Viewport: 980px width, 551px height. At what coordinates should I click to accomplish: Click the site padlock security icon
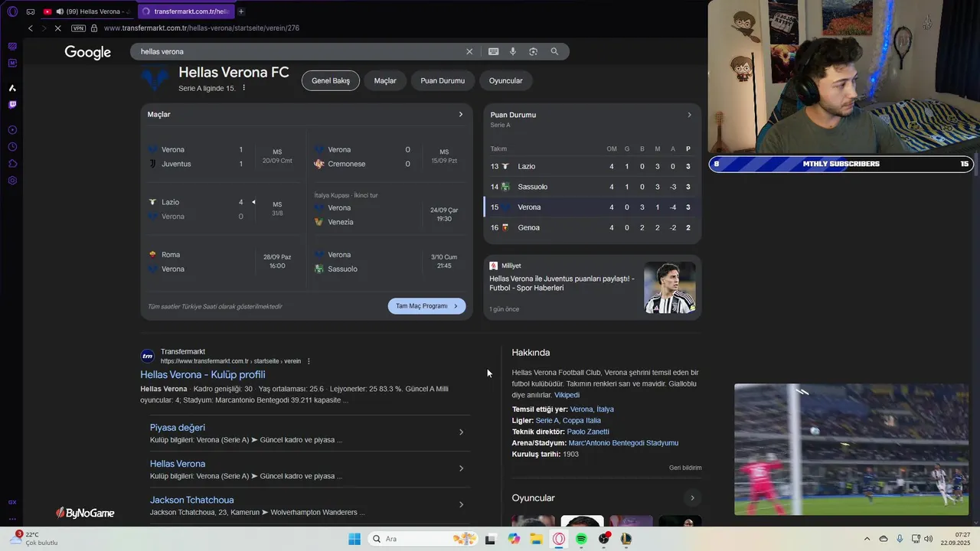(94, 28)
